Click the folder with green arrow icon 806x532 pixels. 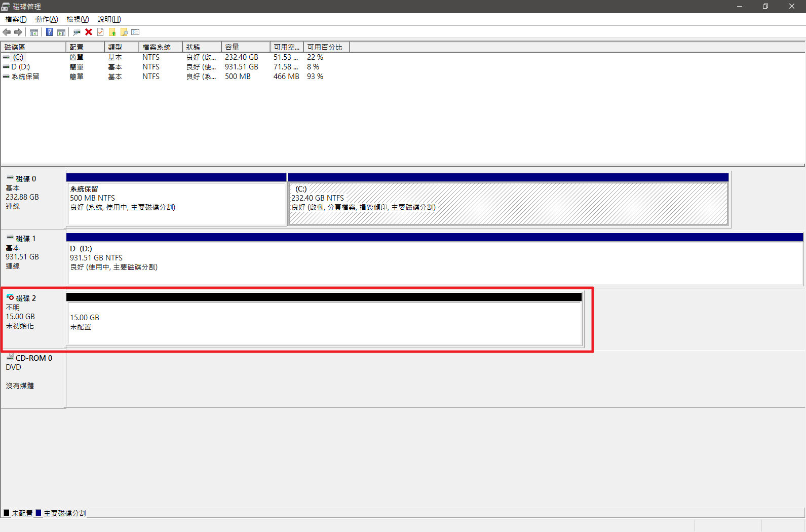click(x=112, y=32)
